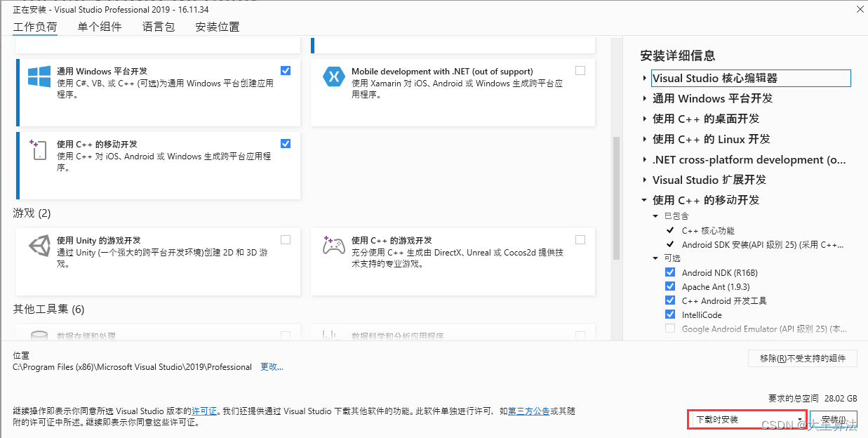Open the 第三方公告 link

[528, 411]
